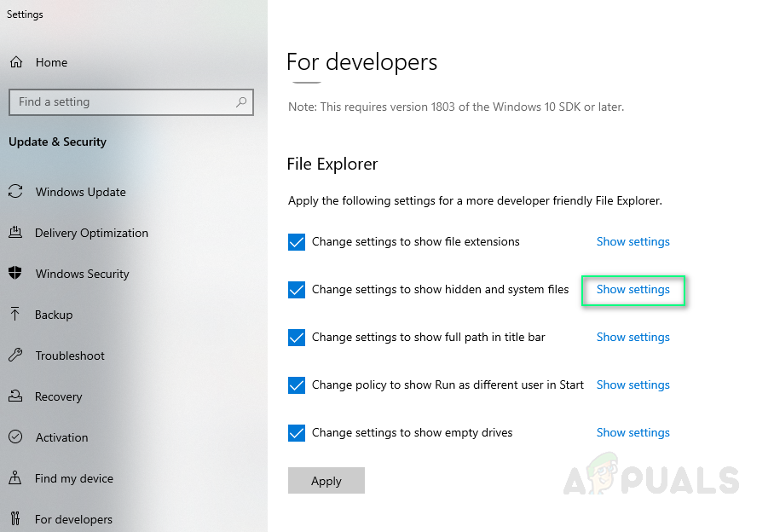Open Show settings for hidden files
The image size is (774, 532).
(633, 290)
